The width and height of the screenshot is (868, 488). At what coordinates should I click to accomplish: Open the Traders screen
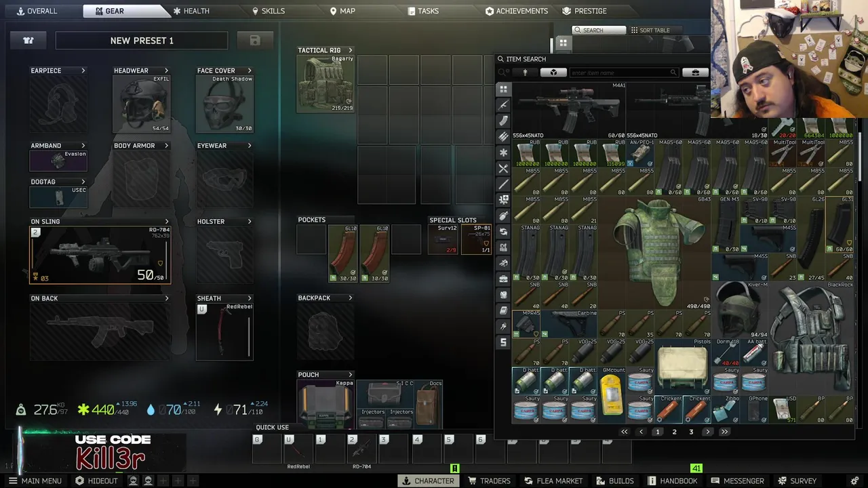click(489, 481)
